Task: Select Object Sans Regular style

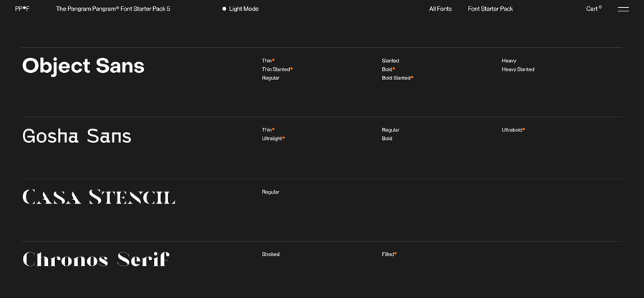Action: [x=270, y=78]
